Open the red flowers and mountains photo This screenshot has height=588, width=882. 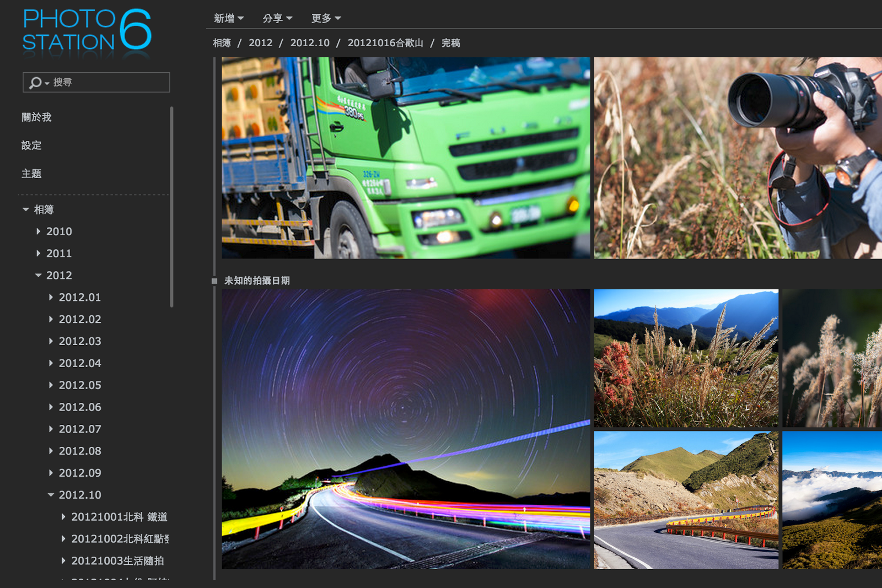(x=686, y=358)
